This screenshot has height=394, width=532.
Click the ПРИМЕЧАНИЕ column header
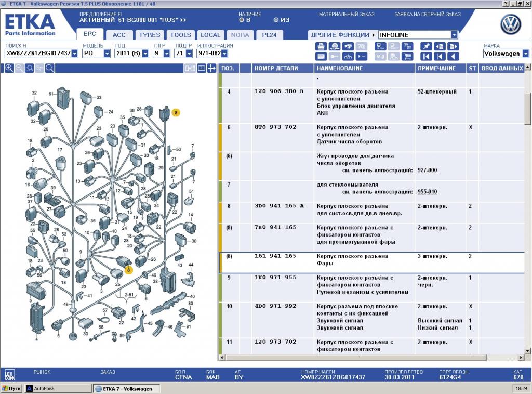click(441, 68)
